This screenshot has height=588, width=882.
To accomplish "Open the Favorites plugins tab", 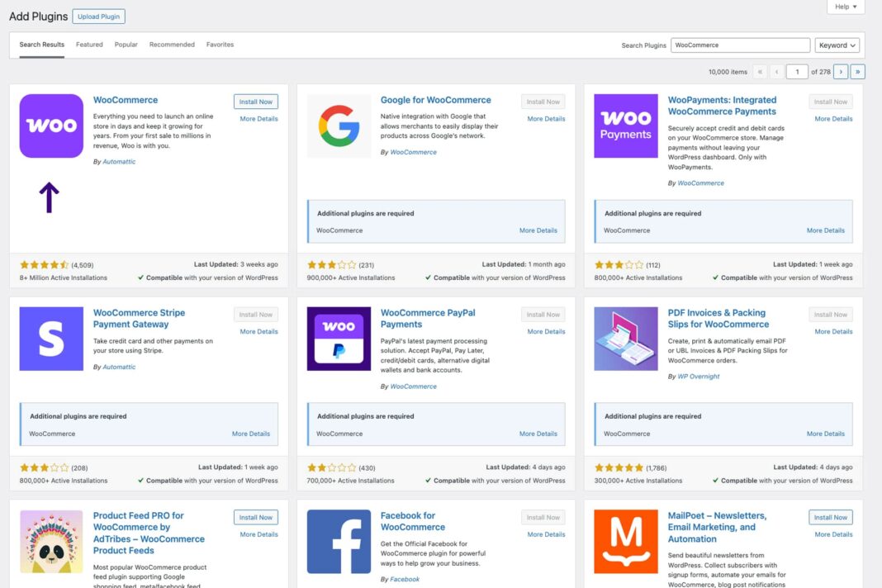I will 220,45.
